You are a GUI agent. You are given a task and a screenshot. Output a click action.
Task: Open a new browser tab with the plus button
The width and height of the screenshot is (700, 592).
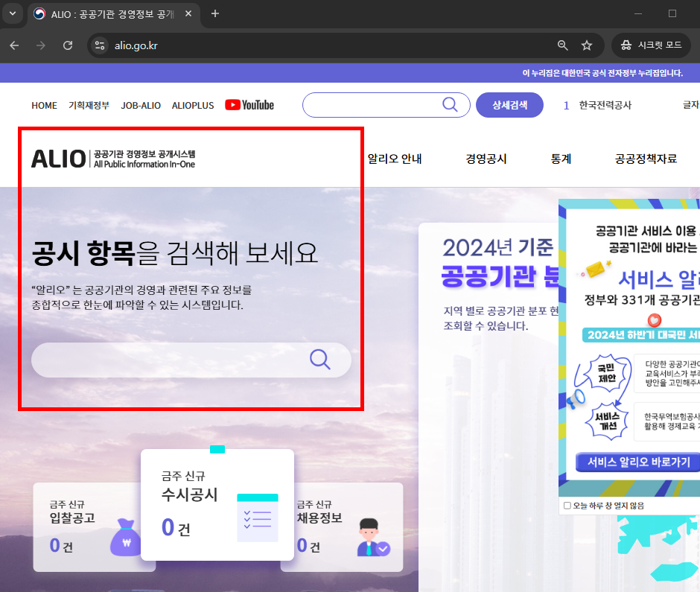215,13
